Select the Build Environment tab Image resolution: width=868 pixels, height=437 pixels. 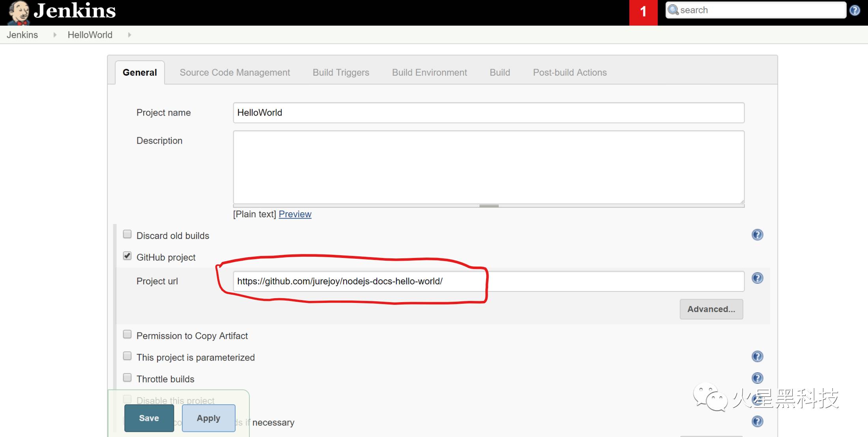click(429, 72)
